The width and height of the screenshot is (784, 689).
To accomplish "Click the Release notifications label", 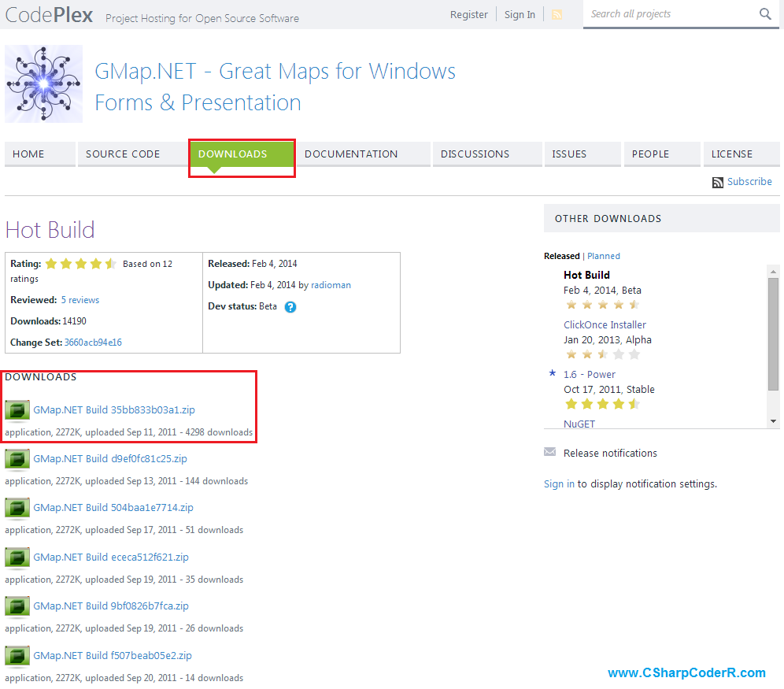I will point(610,454).
